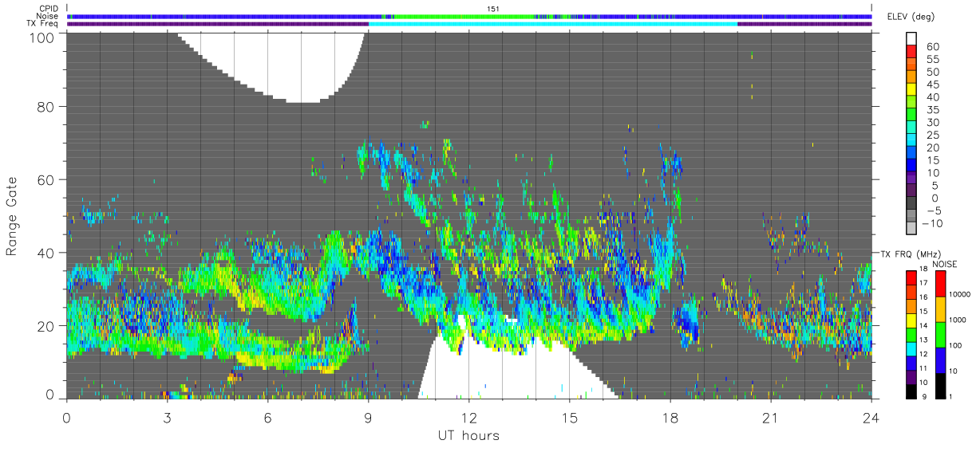Click y-axis tick label '100'
The width and height of the screenshot is (980, 452).
42,37
